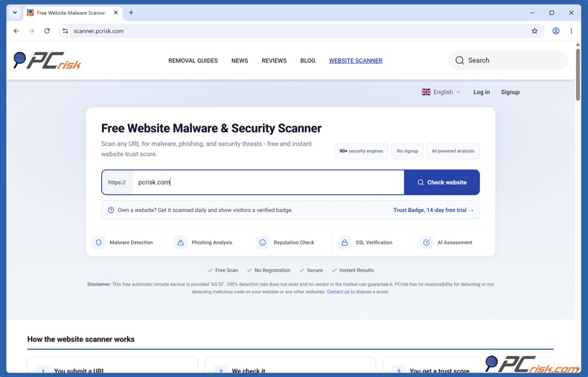Click the Phishing Analysis warning icon
This screenshot has width=588, height=377.
coord(180,242)
